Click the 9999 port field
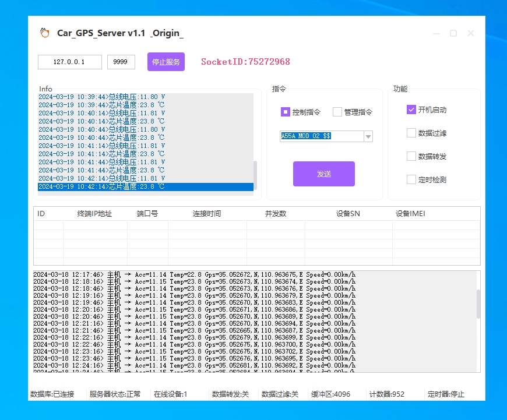The height and width of the screenshot is (420, 507). click(121, 62)
